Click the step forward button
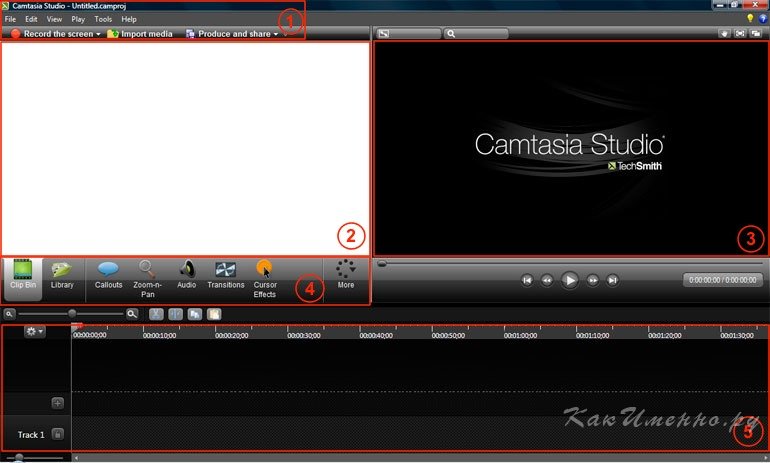Image resolution: width=770 pixels, height=463 pixels. click(593, 280)
